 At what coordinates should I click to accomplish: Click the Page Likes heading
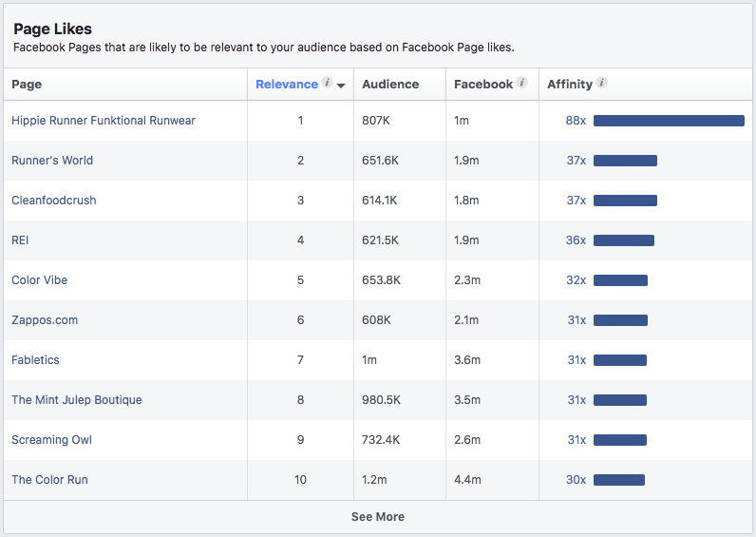[x=52, y=29]
